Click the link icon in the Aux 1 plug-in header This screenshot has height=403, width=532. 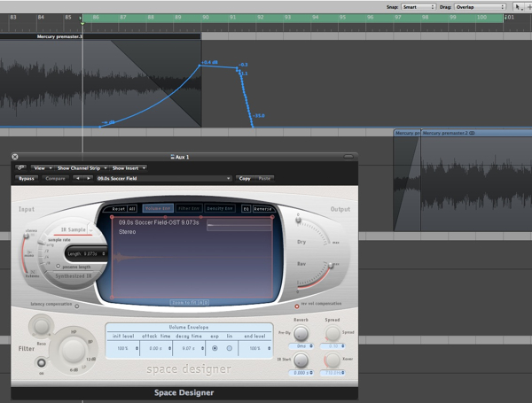20,167
